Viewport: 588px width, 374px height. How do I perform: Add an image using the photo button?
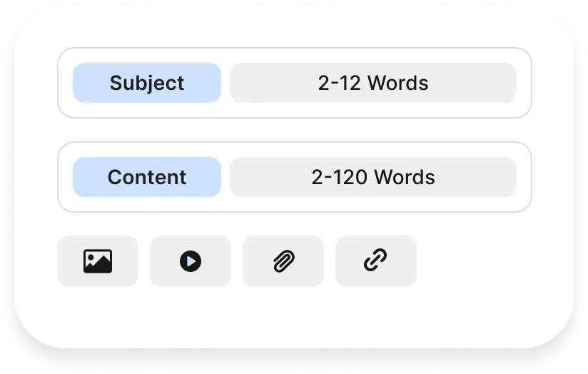coord(98,261)
